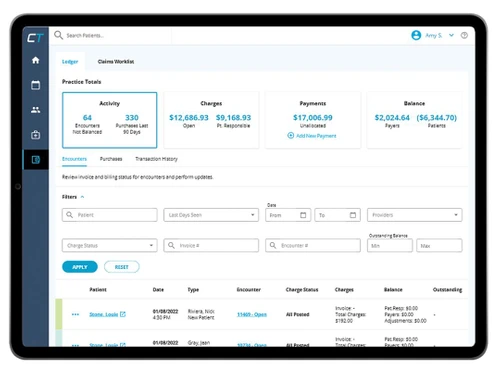Click the magnifier icon in the Patient filter
Screen dimensions: 500x375
[69, 215]
